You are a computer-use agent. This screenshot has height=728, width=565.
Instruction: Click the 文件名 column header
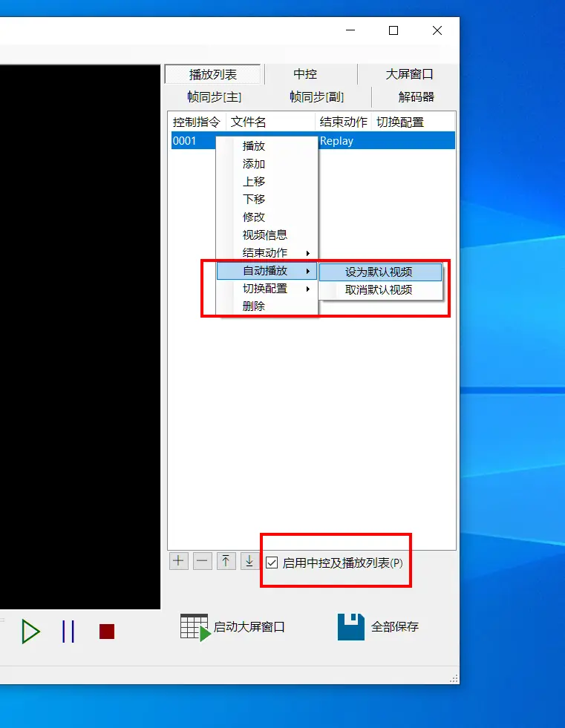(x=270, y=122)
